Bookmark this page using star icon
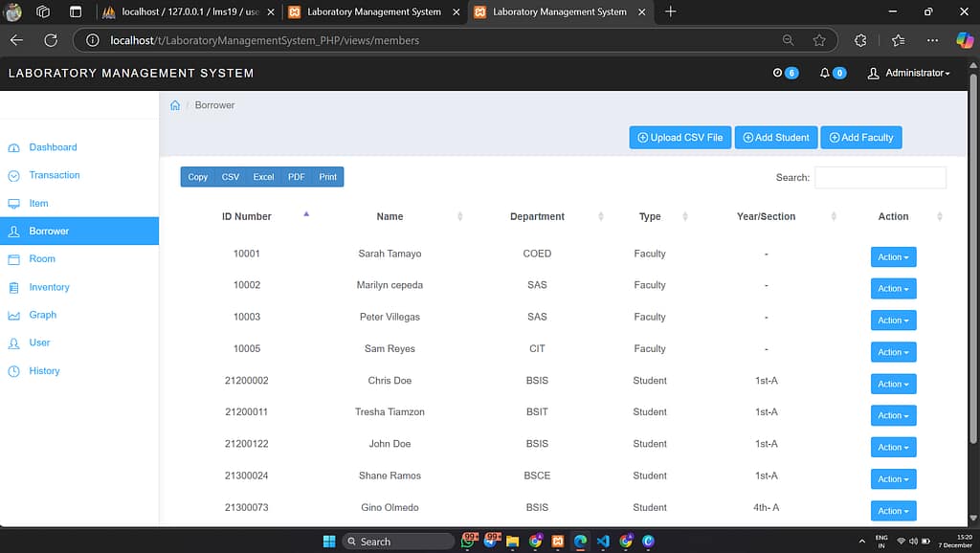The width and height of the screenshot is (980, 553). tap(819, 40)
